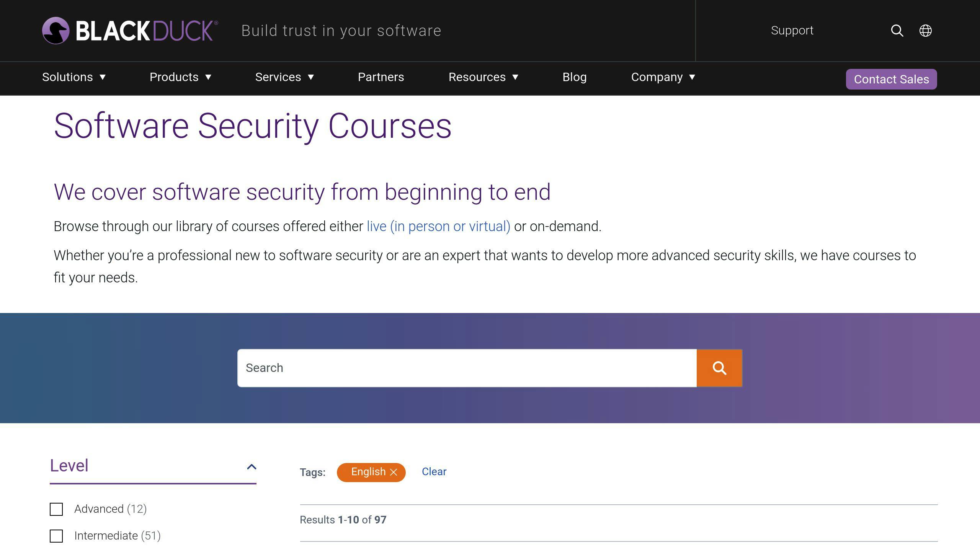This screenshot has height=551, width=980.
Task: Open the language globe icon
Action: coord(926,31)
